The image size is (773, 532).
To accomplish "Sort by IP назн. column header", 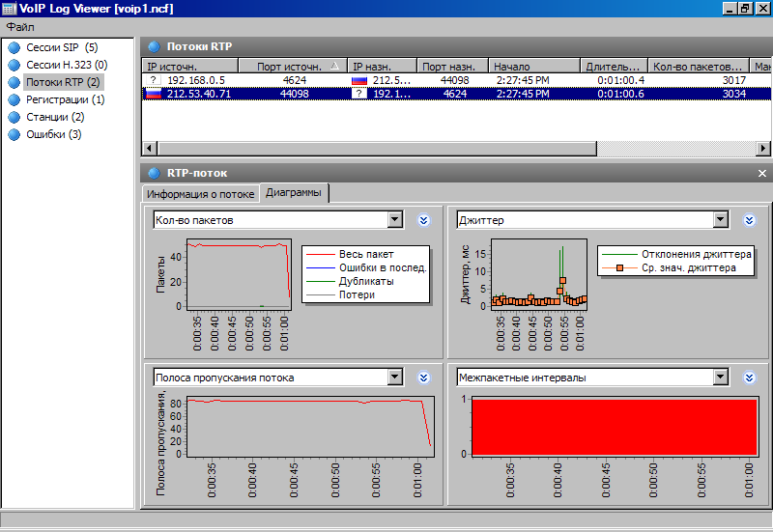I will [383, 66].
